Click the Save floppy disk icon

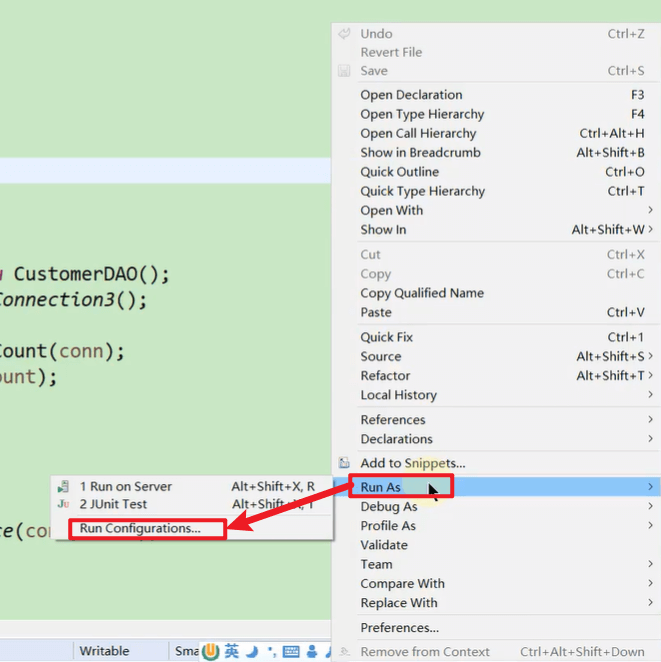[x=344, y=71]
